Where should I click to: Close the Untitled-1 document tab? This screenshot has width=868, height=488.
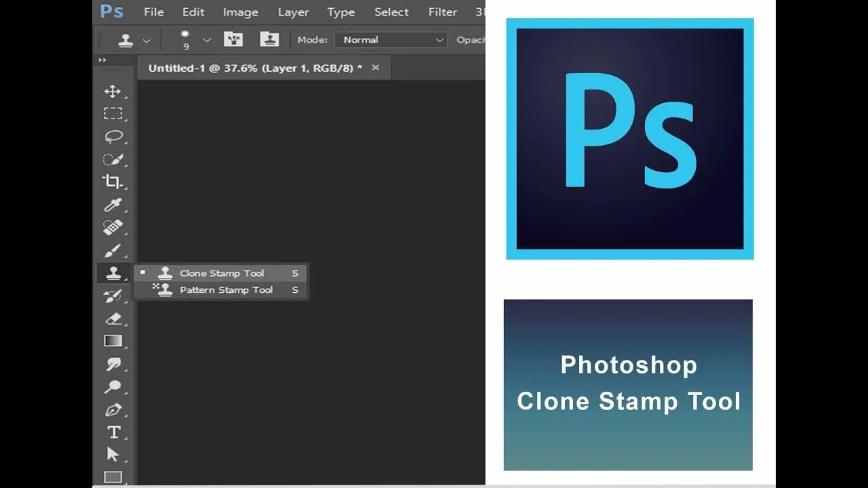[376, 67]
